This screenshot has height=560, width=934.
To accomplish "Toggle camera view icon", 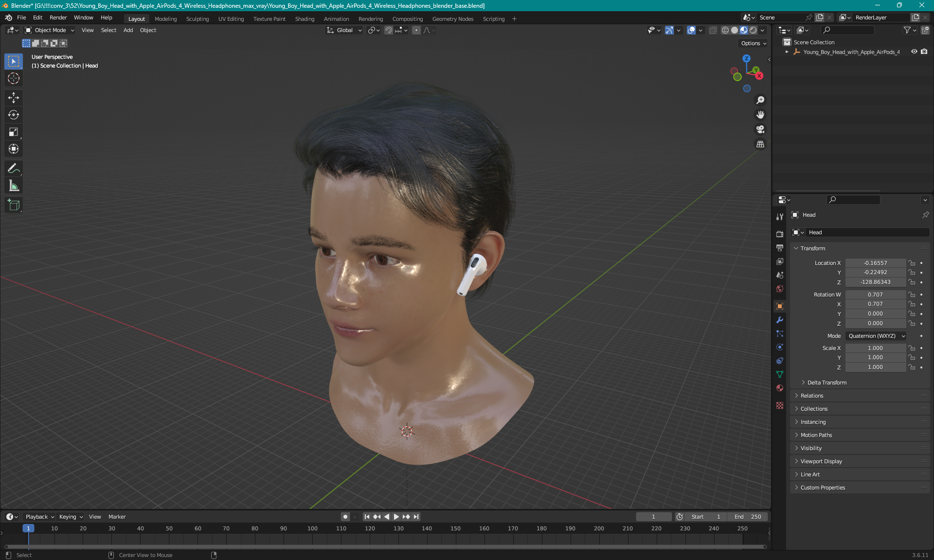I will (760, 129).
